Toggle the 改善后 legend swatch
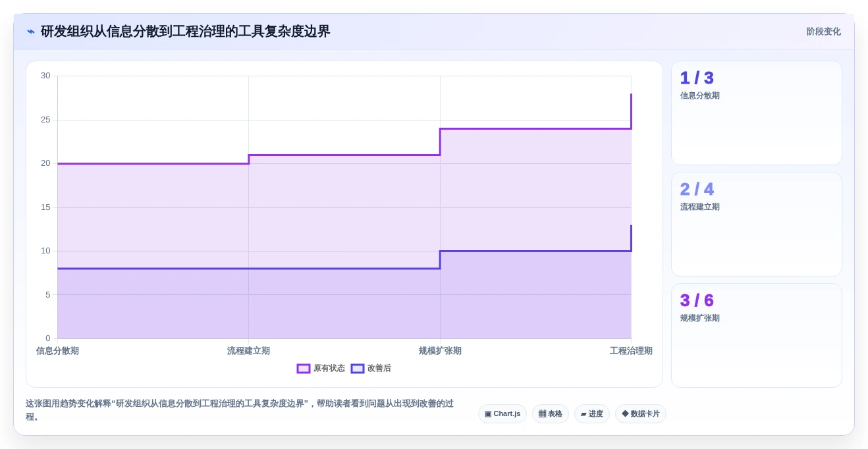The width and height of the screenshot is (868, 449). tap(358, 369)
